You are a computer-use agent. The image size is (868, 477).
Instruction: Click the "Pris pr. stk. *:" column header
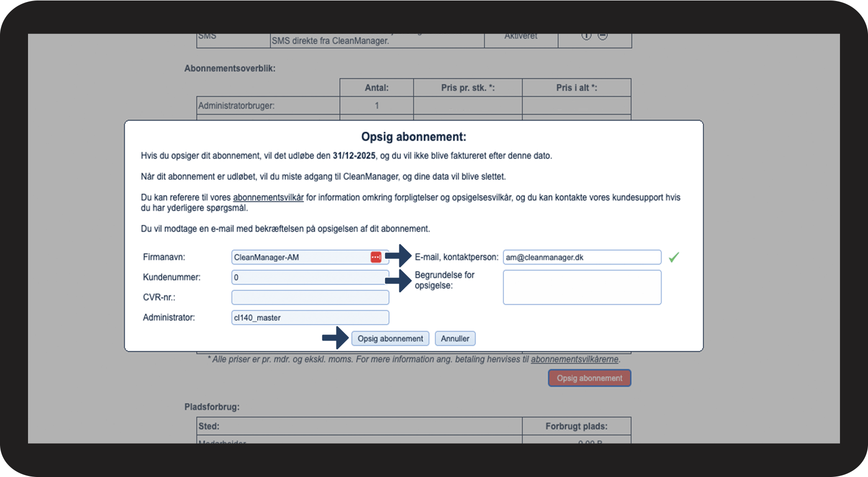(468, 87)
